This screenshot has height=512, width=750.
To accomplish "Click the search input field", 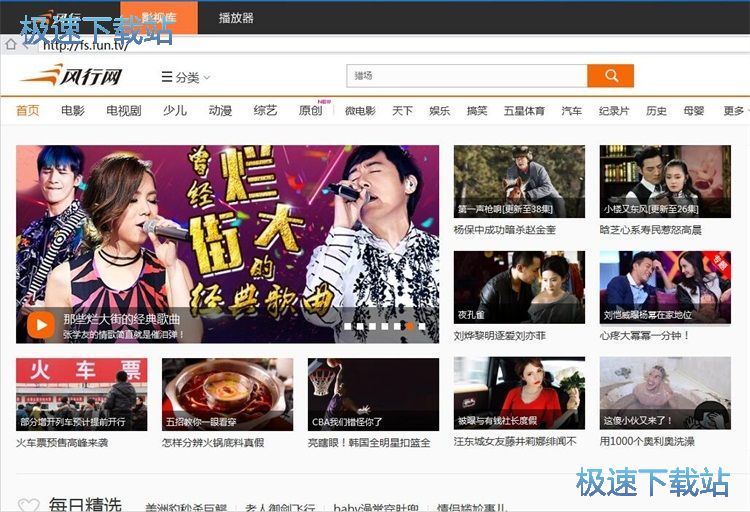I will pyautogui.click(x=467, y=76).
